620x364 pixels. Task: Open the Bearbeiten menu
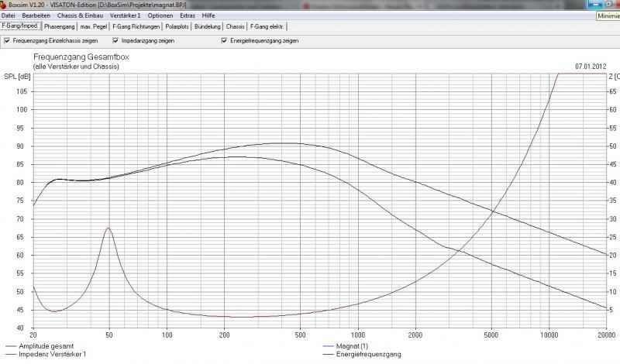pyautogui.click(x=36, y=15)
